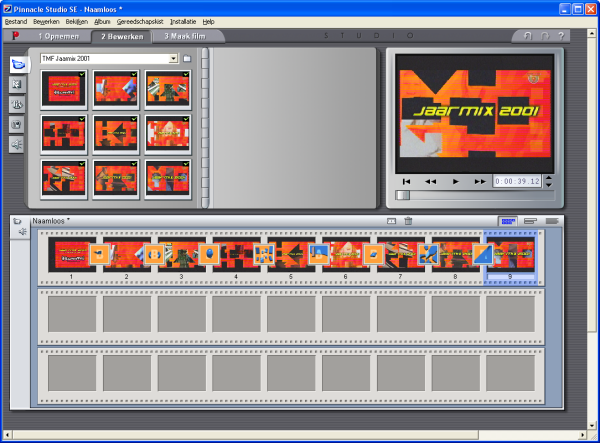This screenshot has width=600, height=443.
Task: Click the 0:00:39.12 timecode field
Action: click(517, 181)
